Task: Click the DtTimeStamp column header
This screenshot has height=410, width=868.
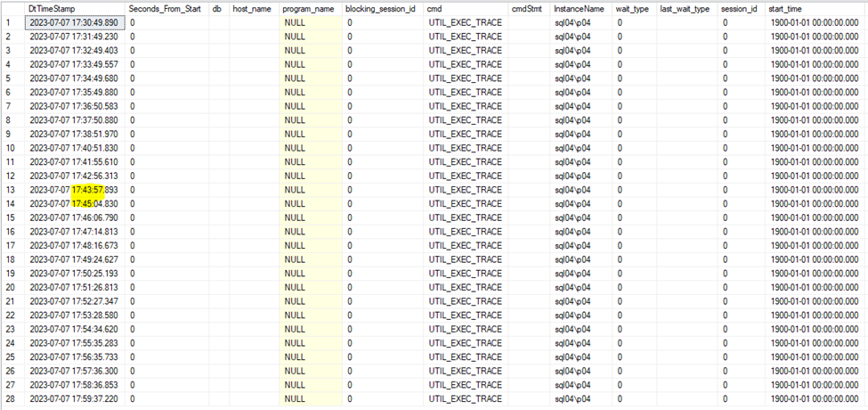Action: (50, 8)
